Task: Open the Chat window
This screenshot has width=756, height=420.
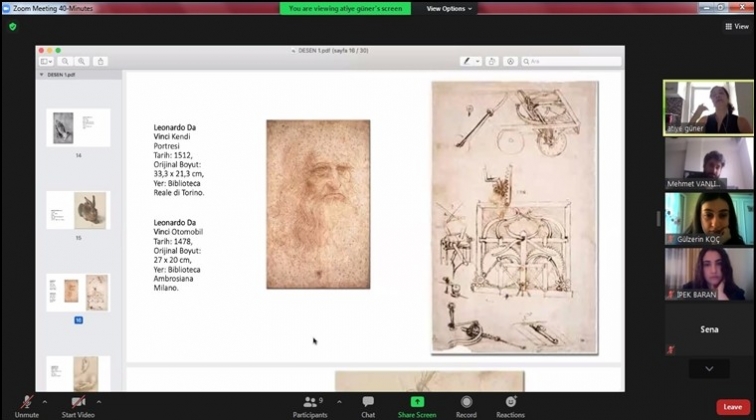Action: [368, 403]
